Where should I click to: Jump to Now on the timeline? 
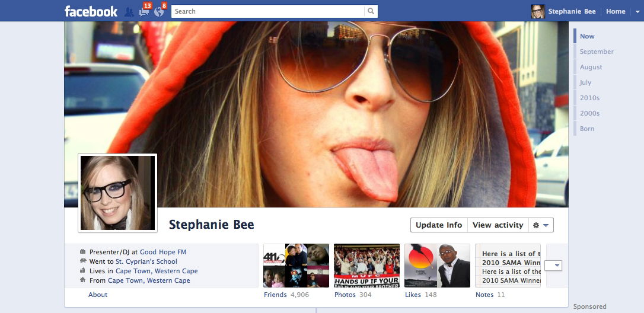pyautogui.click(x=587, y=36)
